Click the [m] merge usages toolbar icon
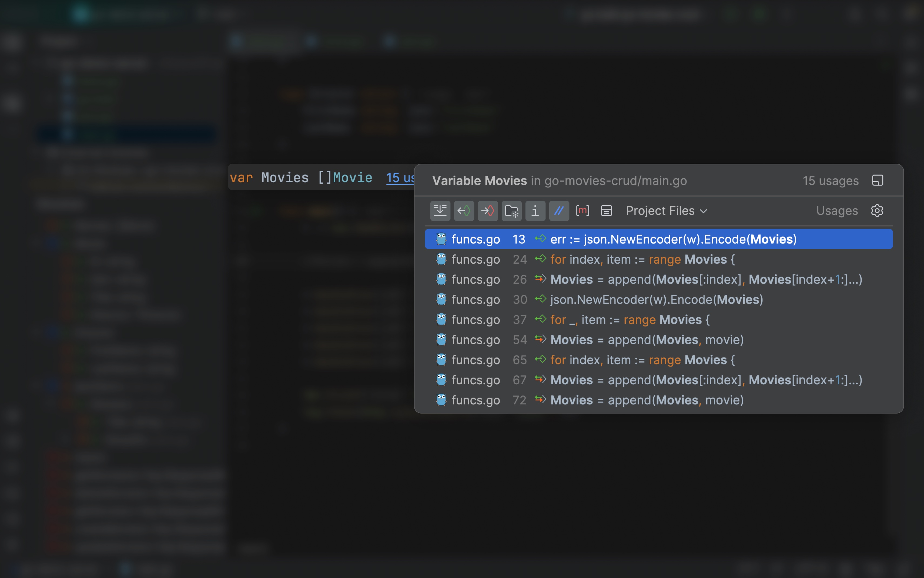924x578 pixels. pos(582,211)
